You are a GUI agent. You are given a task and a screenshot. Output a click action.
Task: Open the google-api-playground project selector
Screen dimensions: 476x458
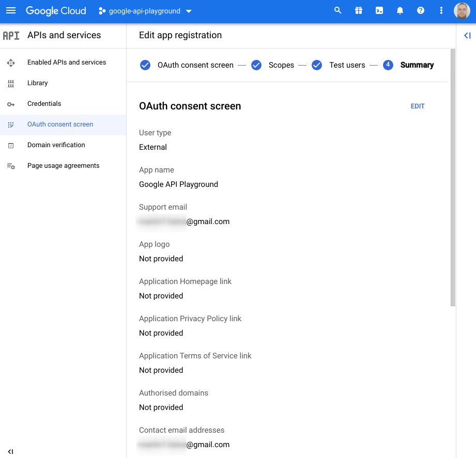tap(145, 10)
